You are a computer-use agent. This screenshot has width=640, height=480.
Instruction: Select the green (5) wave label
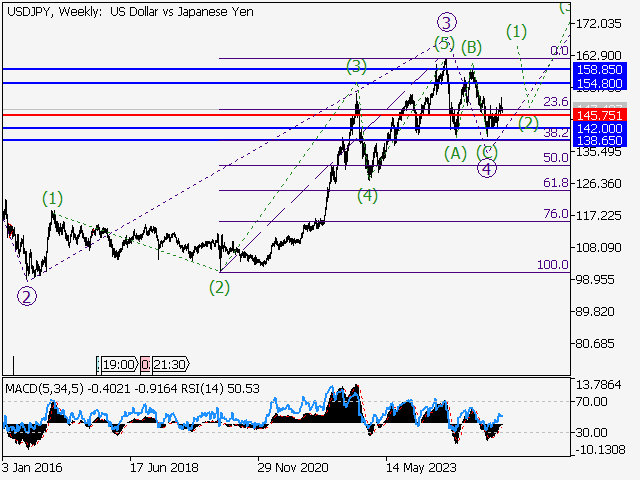(444, 44)
